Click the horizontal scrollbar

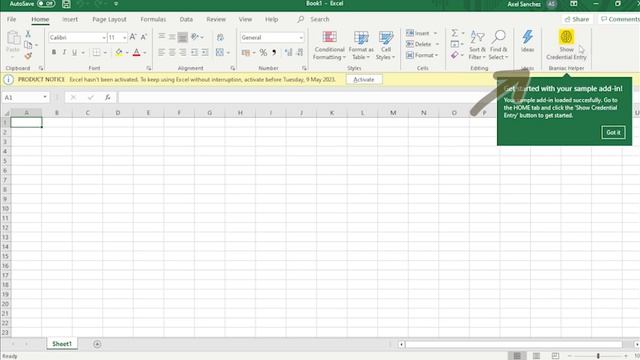pos(514,344)
